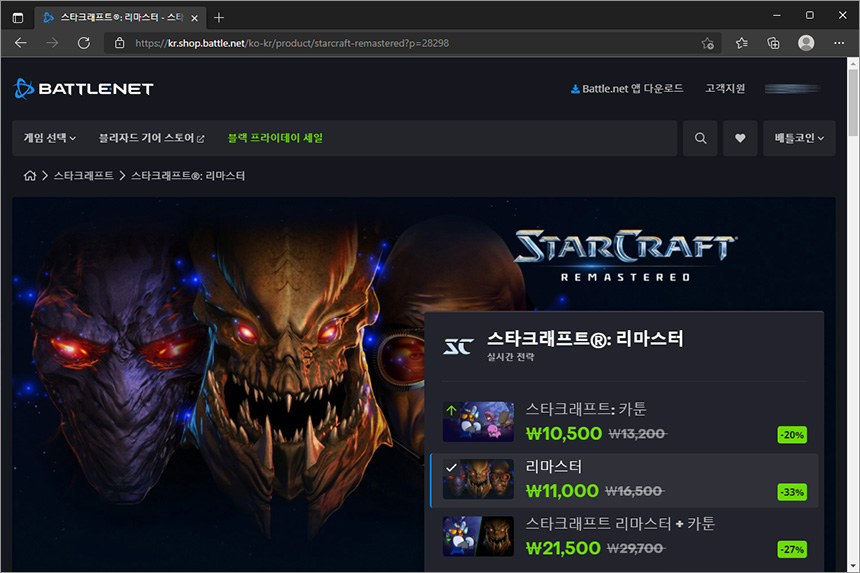This screenshot has height=573, width=860.
Task: Go to 스타크래프트 breadcrumb
Action: (x=83, y=175)
